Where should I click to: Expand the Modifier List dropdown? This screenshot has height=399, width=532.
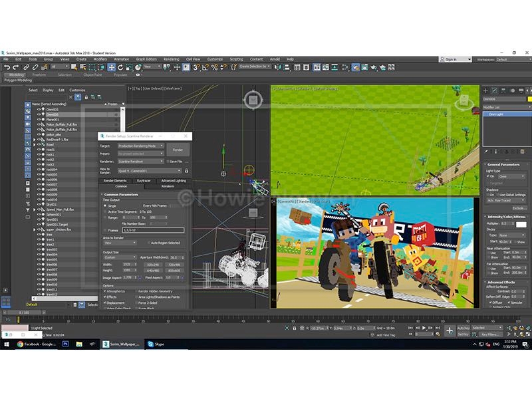pos(504,106)
